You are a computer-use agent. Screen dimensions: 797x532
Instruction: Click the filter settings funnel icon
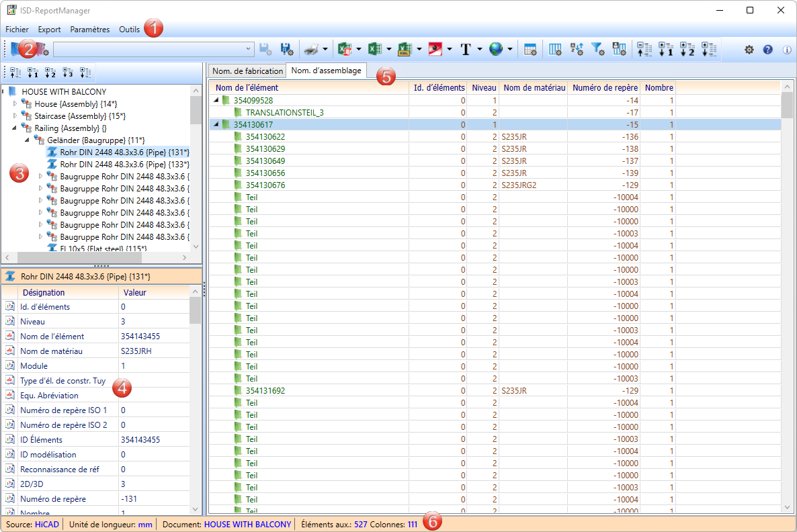(597, 49)
